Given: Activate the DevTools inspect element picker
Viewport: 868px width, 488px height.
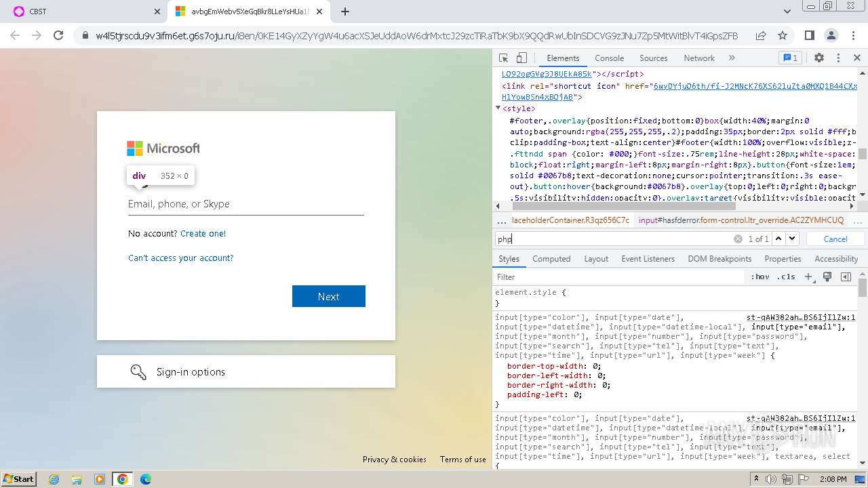Looking at the screenshot, I should pos(503,58).
